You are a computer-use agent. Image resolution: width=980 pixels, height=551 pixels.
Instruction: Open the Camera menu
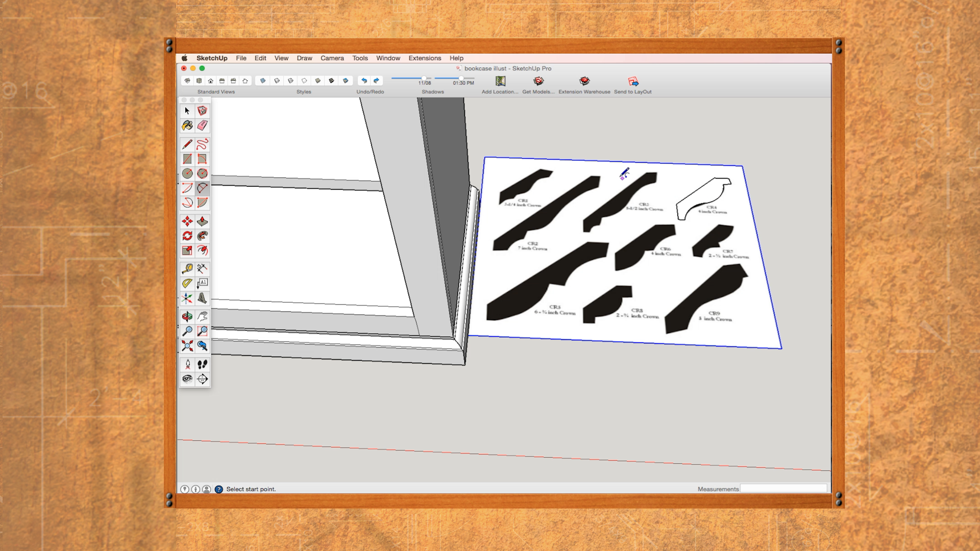[332, 58]
